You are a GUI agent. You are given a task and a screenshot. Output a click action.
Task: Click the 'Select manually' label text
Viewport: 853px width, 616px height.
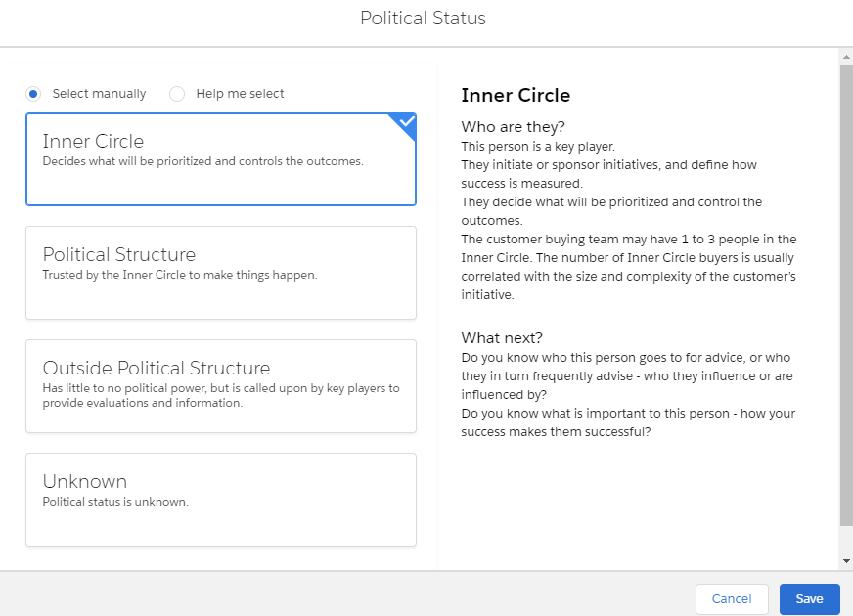pyautogui.click(x=99, y=94)
